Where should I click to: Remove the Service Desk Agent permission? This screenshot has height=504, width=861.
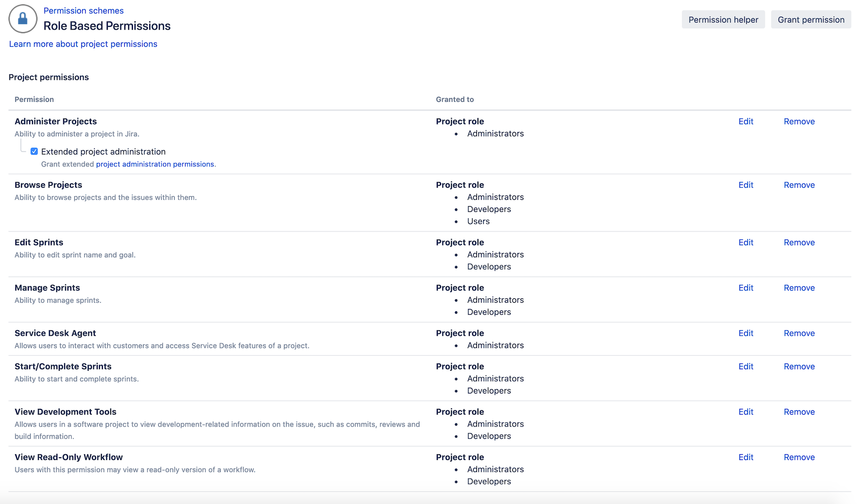[x=799, y=333]
